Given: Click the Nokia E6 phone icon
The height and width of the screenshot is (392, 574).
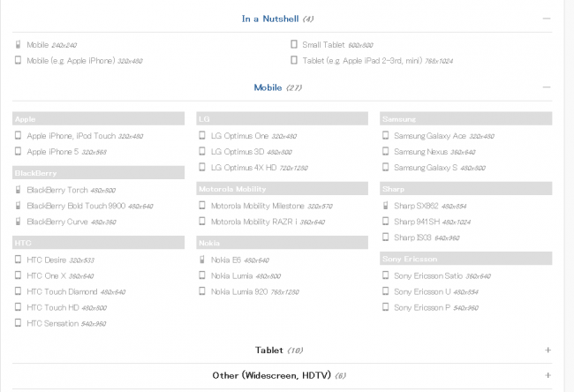Looking at the screenshot, I should [202, 260].
